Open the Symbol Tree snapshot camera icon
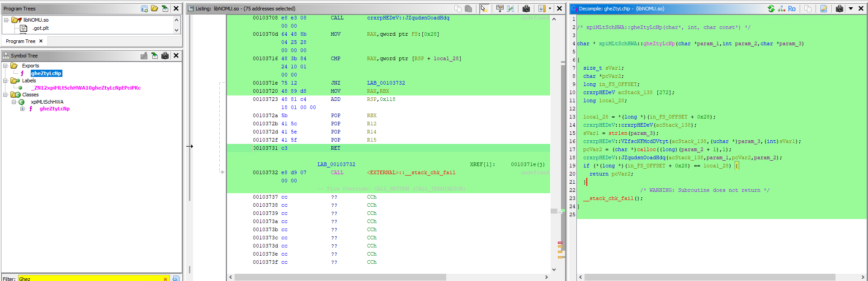This screenshot has height=281, width=868. (165, 56)
